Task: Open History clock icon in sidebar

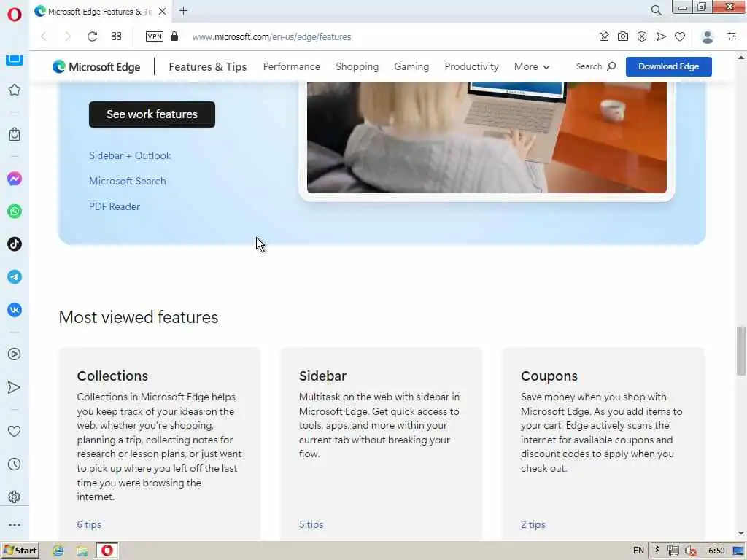Action: (15, 464)
